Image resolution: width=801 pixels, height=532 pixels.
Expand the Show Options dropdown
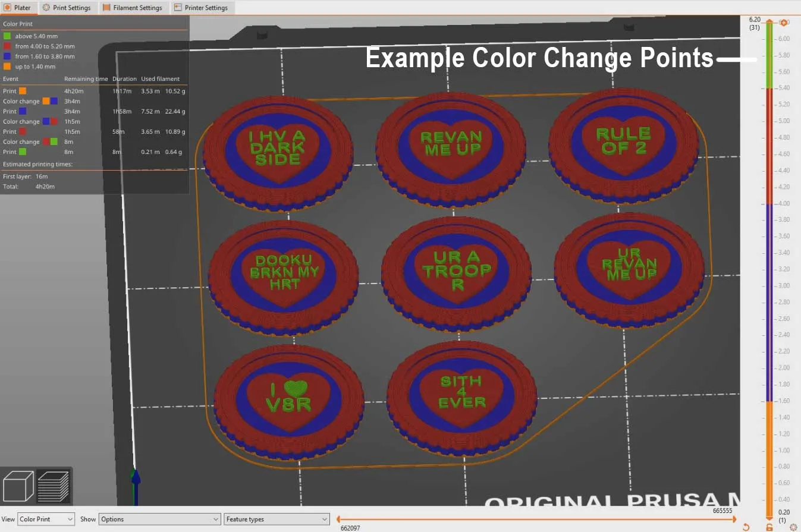coord(159,519)
